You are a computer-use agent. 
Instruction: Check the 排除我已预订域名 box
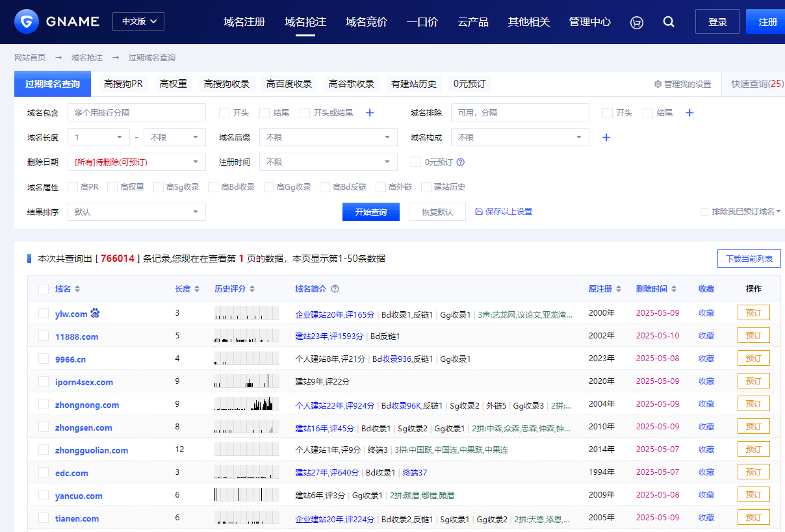pyautogui.click(x=704, y=212)
